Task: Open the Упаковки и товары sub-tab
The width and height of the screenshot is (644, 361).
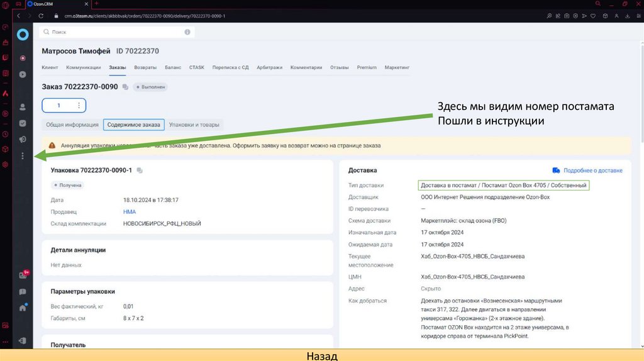Action: pyautogui.click(x=194, y=125)
